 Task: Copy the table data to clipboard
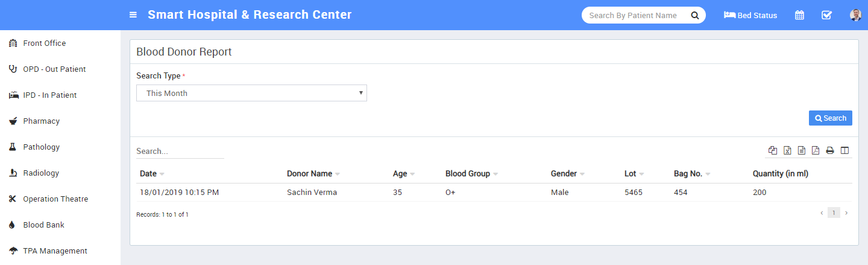coord(773,150)
